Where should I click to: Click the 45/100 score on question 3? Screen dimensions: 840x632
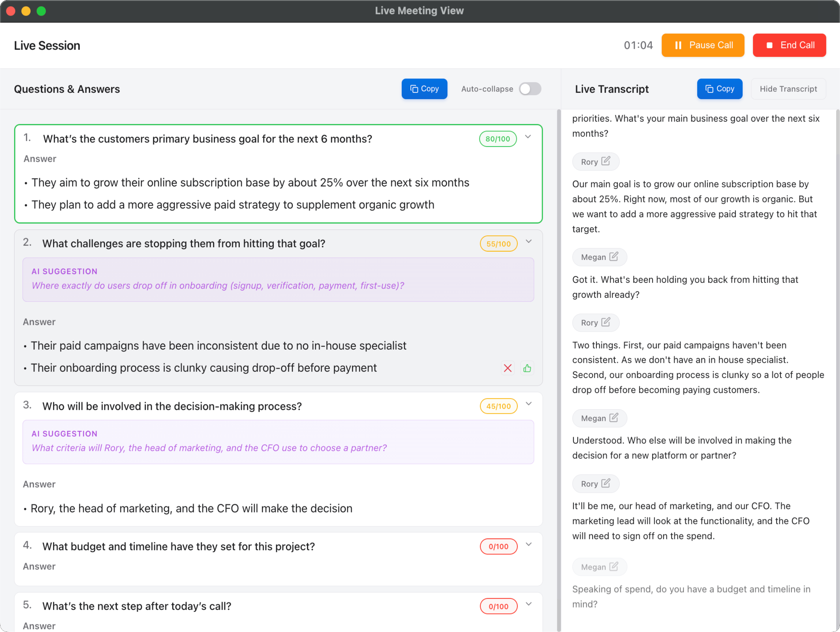pyautogui.click(x=498, y=406)
